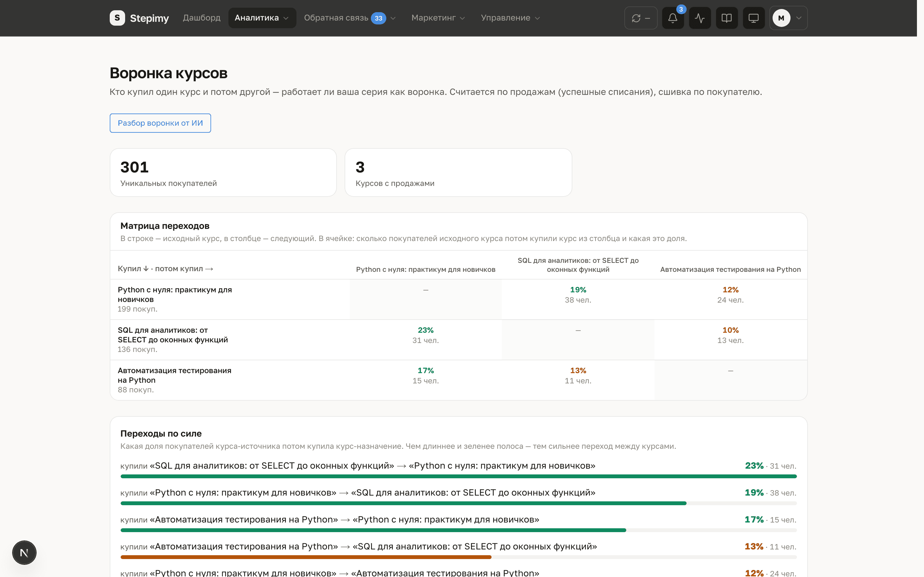Click the orange 13% transition bar
Image resolution: width=924 pixels, height=577 pixels.
(x=306, y=557)
